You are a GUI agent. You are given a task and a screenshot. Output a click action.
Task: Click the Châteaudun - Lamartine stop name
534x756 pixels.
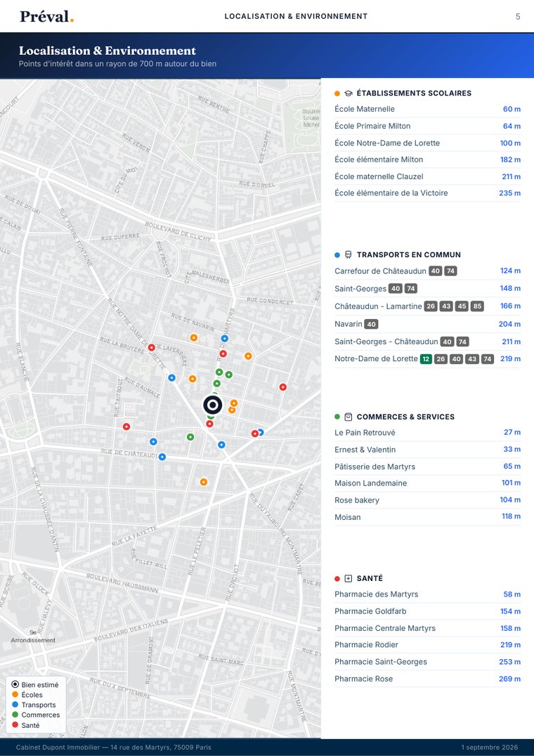tap(378, 306)
